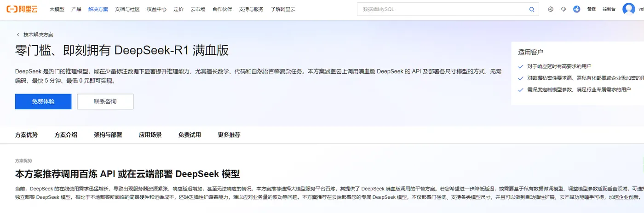Viewport: 644px width, 213px height.
Task: Open the 权益中心 menu
Action: coord(156,9)
